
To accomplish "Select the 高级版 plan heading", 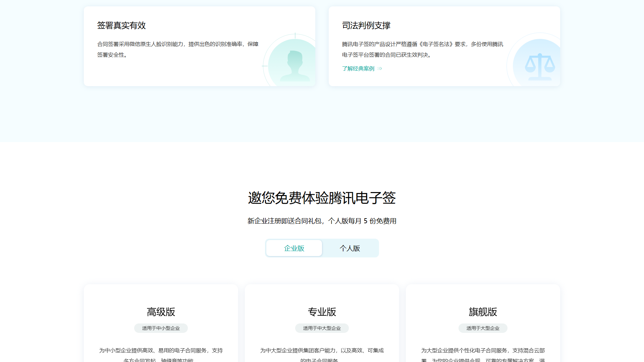I will click(x=161, y=312).
